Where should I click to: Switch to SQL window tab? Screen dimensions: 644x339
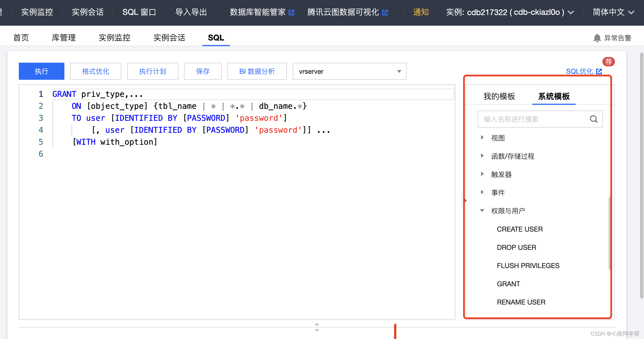tap(139, 11)
